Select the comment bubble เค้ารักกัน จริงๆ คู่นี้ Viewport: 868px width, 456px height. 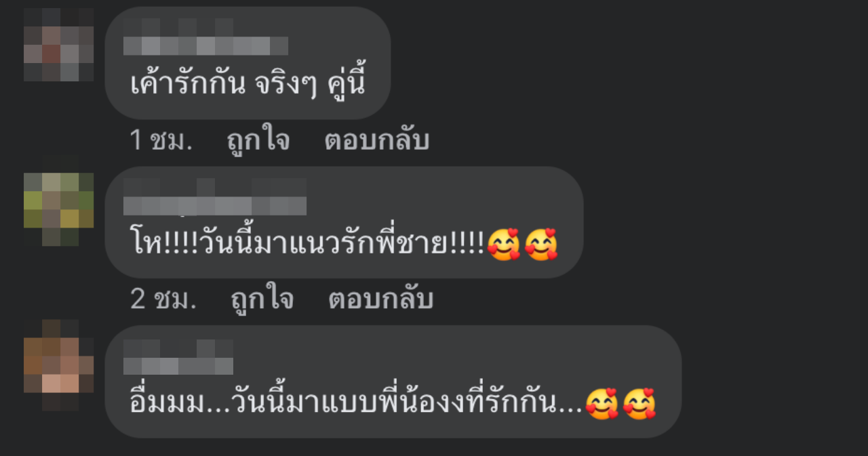(x=248, y=64)
